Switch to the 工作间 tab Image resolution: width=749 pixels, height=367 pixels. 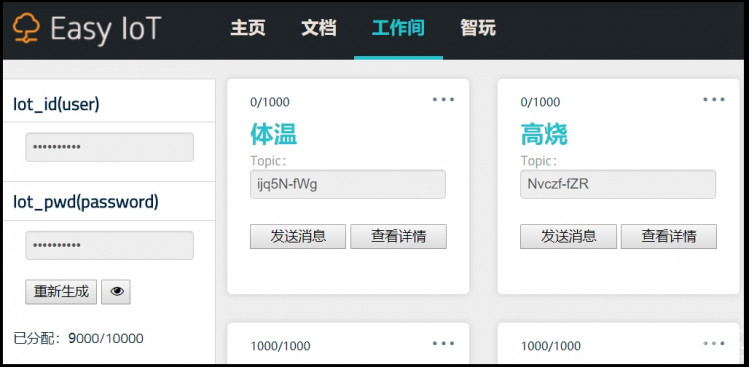tap(398, 28)
